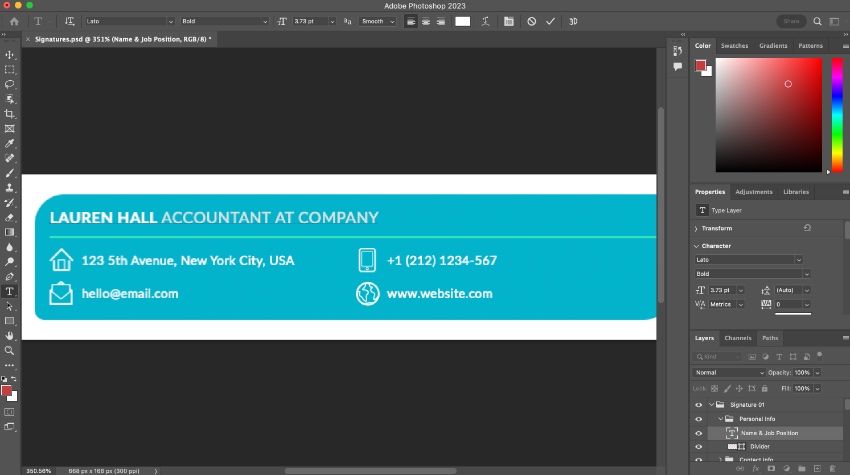This screenshot has width=850, height=475.
Task: Select the Eraser tool
Action: (9, 217)
